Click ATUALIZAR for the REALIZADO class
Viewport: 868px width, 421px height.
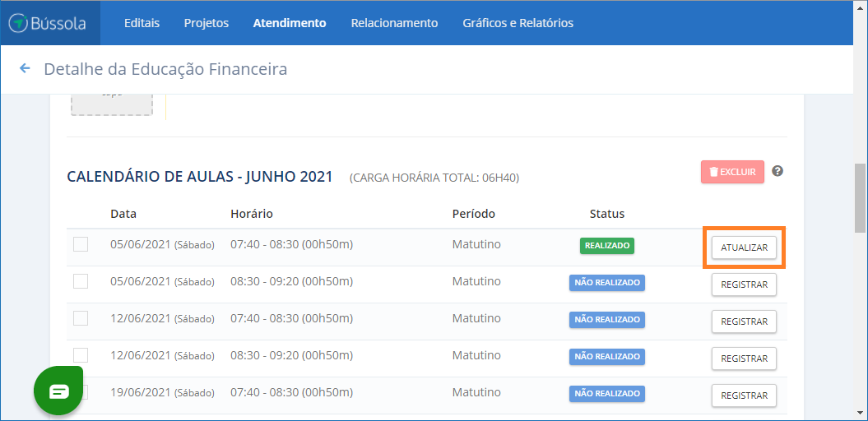click(x=744, y=248)
